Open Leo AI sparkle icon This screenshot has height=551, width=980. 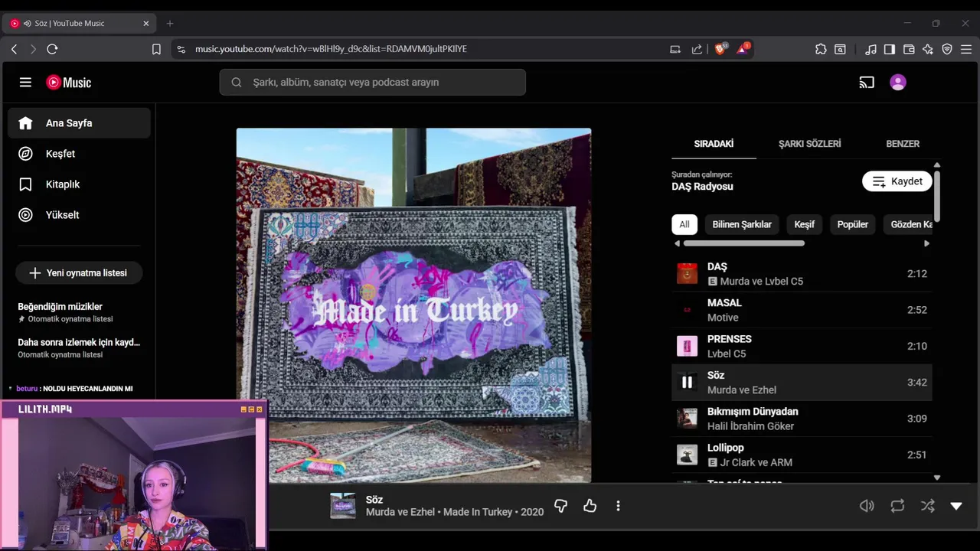928,49
